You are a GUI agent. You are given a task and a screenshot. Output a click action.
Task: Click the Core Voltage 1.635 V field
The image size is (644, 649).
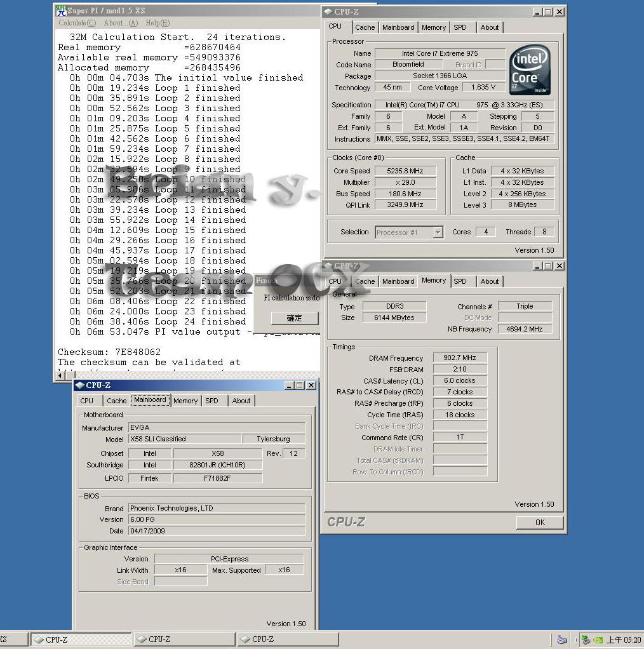click(x=483, y=88)
